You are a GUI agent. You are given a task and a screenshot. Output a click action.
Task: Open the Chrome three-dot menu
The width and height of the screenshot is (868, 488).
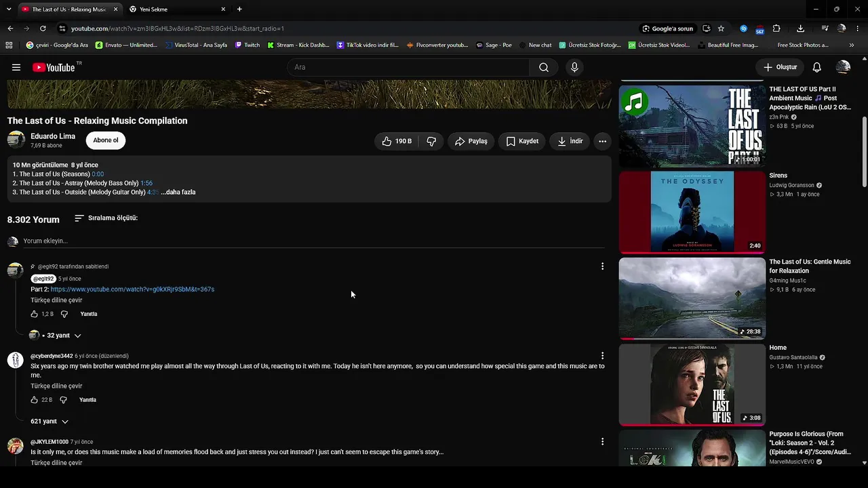tap(858, 28)
